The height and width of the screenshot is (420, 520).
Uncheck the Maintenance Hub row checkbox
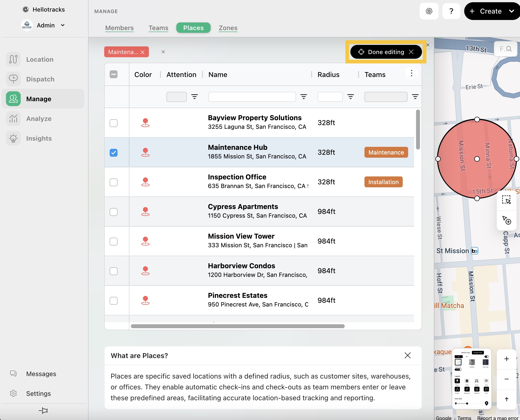(x=114, y=153)
